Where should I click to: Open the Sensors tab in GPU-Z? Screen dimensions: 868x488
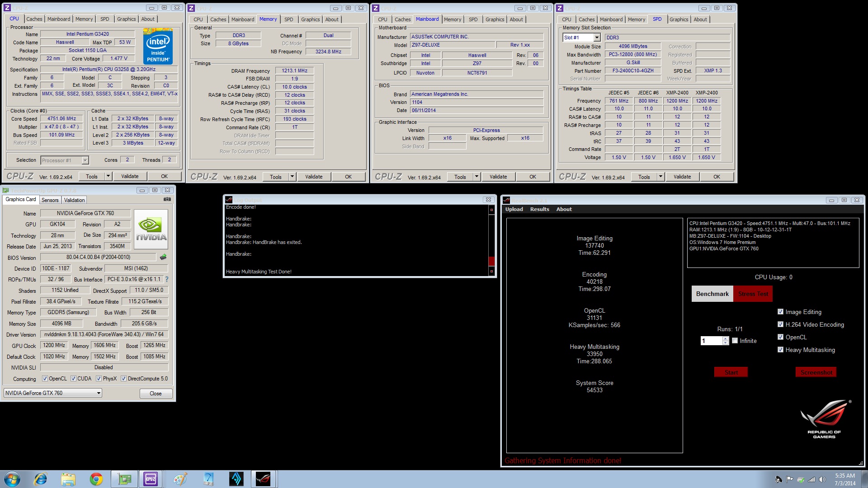point(50,200)
